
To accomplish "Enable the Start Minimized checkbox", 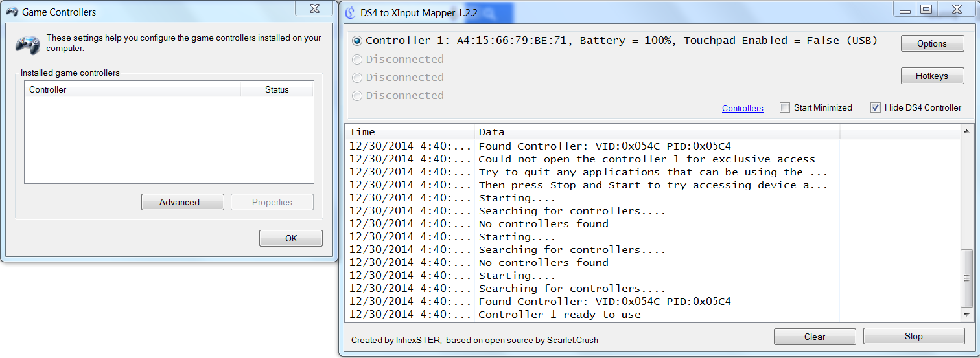I will (785, 107).
